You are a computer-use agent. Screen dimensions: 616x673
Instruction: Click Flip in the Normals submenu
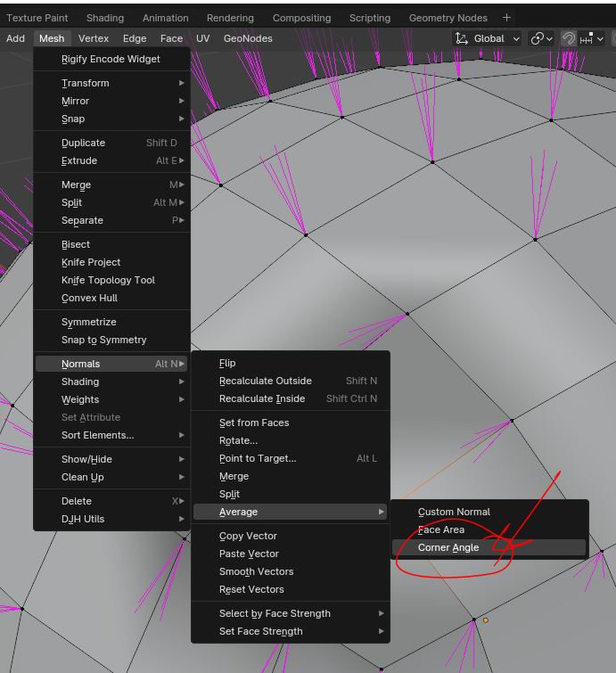click(x=227, y=363)
